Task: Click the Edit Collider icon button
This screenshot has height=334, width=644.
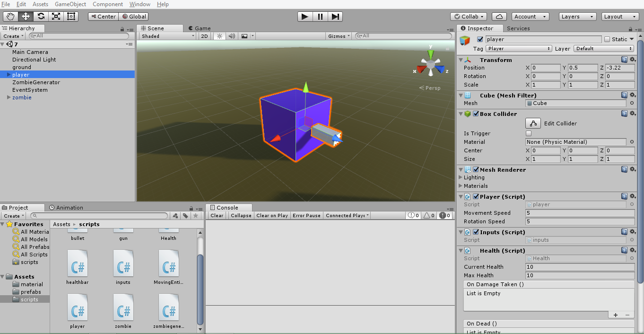Action: pos(533,123)
